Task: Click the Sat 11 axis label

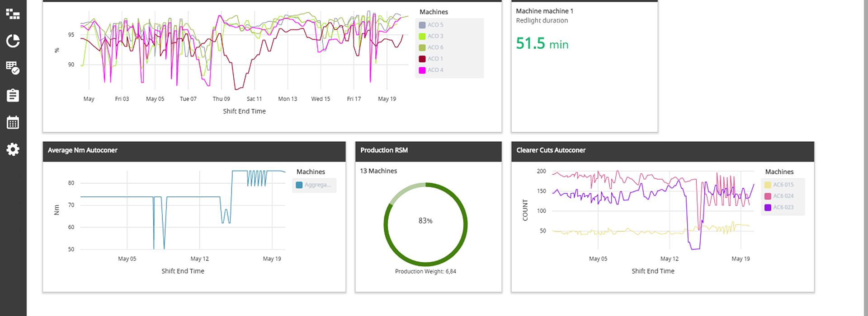Action: tap(254, 99)
